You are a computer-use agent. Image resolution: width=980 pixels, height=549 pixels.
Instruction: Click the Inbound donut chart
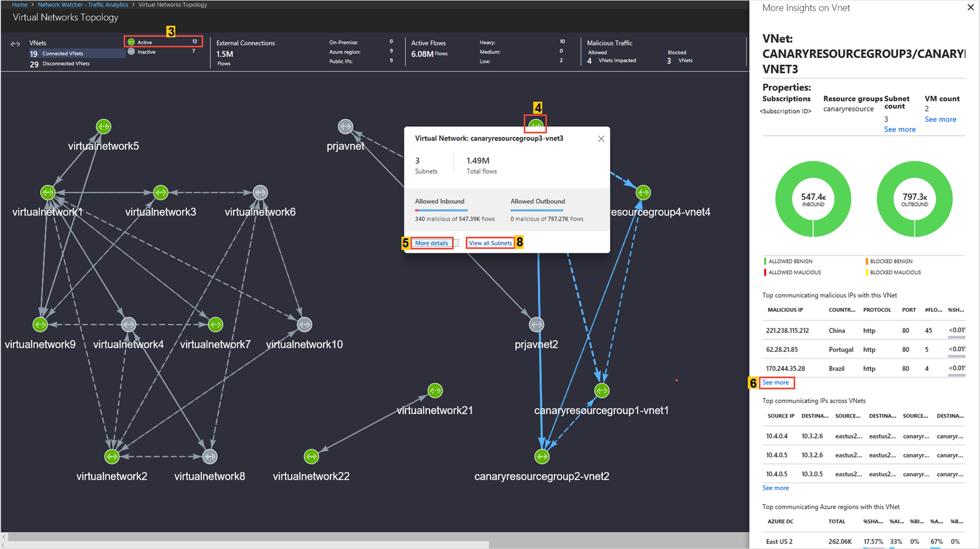coord(813,199)
